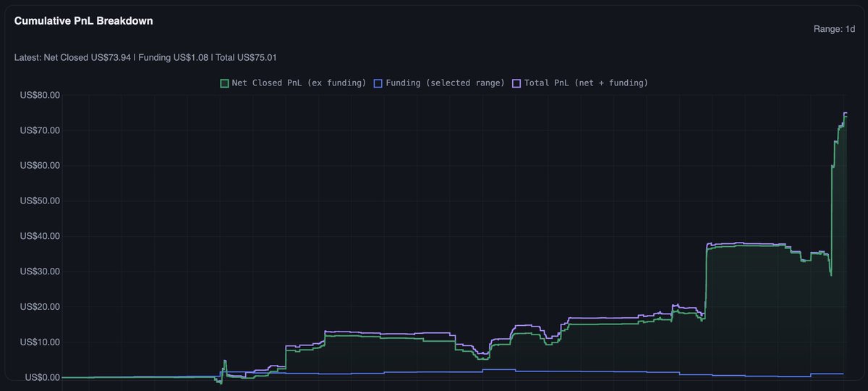Click the US$60.00 axis label
Image resolution: width=868 pixels, height=391 pixels.
click(x=40, y=166)
